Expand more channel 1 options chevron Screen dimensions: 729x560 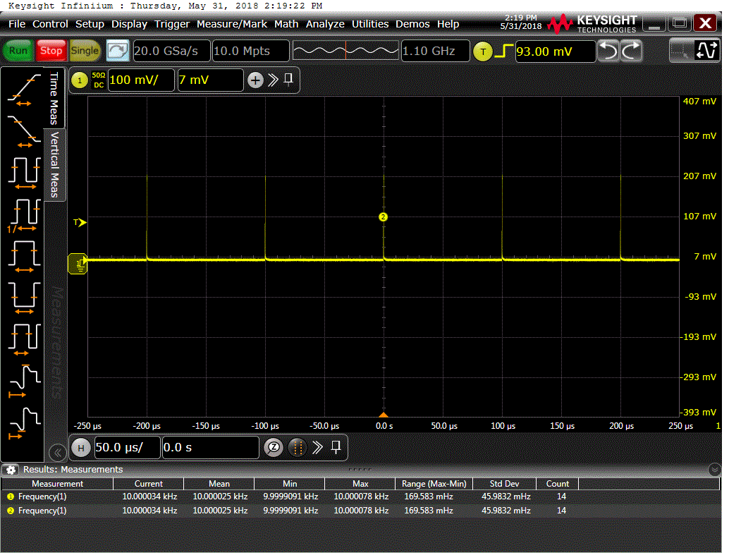click(x=273, y=80)
